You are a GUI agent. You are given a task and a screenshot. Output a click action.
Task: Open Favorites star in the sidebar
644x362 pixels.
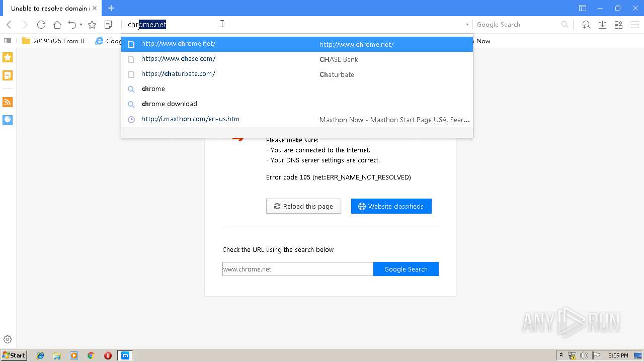click(x=8, y=57)
